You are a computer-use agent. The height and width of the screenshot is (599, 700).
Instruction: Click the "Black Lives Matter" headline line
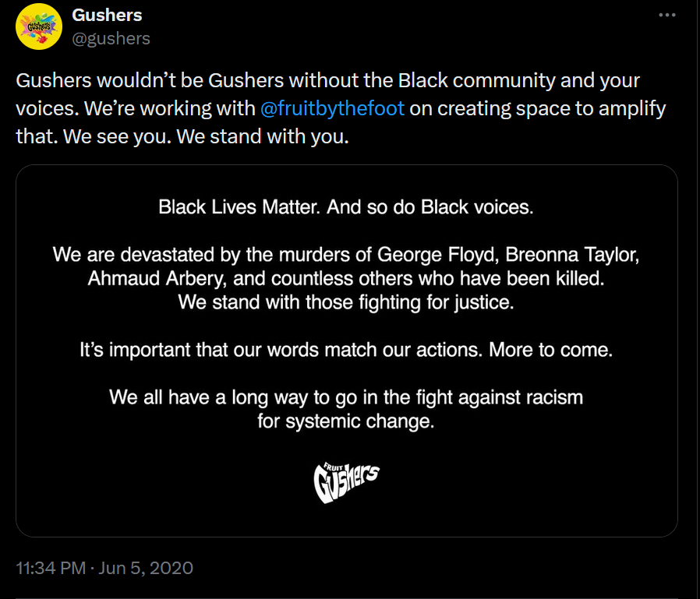click(x=346, y=207)
